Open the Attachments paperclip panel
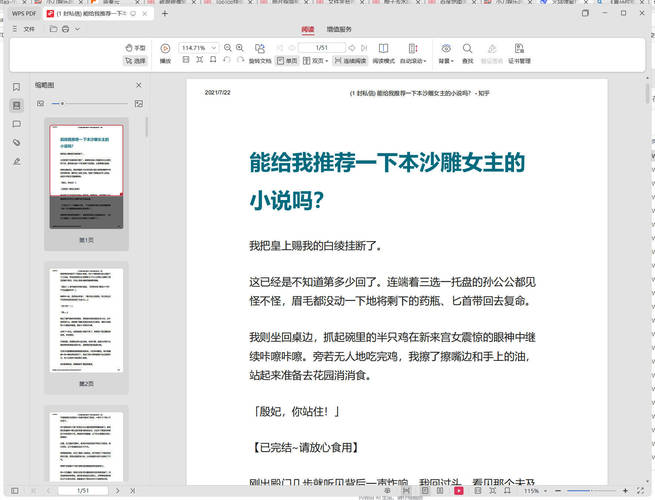This screenshot has width=655, height=500. pyautogui.click(x=16, y=143)
